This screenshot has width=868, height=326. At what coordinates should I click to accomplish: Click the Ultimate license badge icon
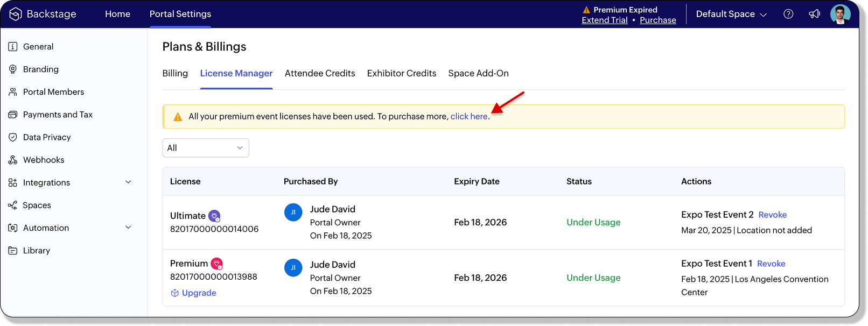214,216
